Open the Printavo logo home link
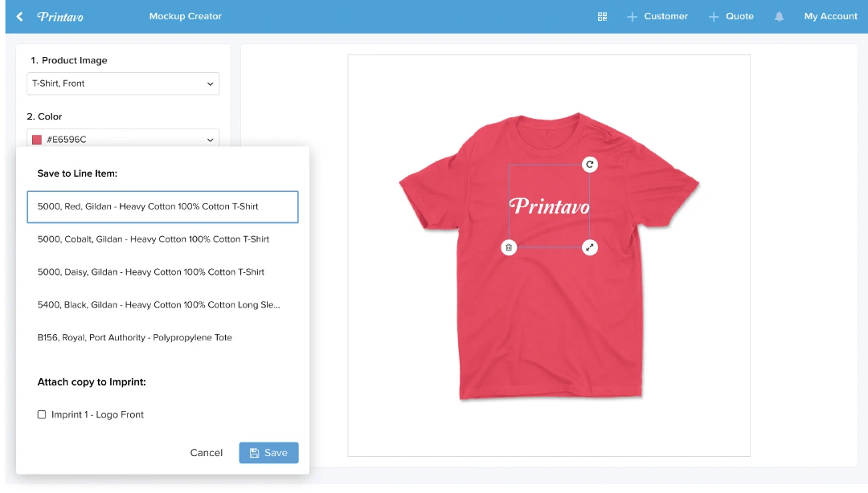 [x=60, y=17]
